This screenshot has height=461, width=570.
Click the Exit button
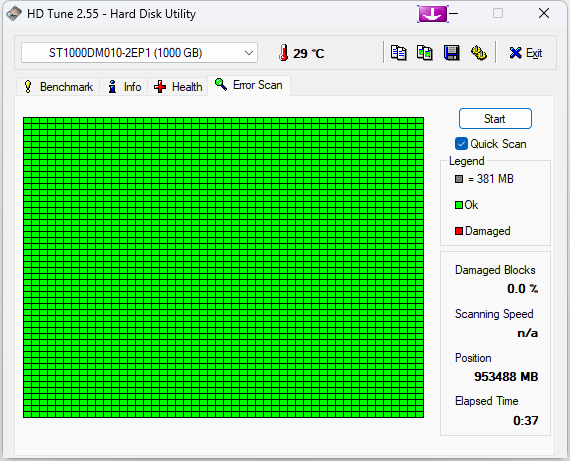click(526, 53)
